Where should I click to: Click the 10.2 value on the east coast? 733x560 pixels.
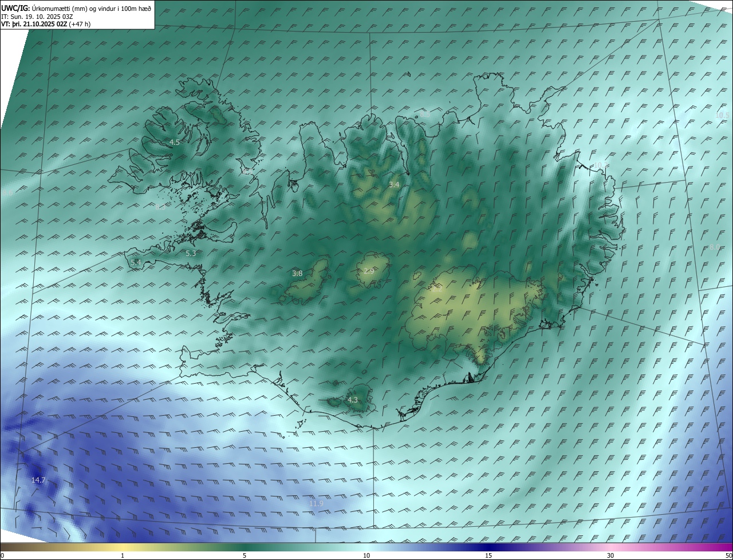click(601, 165)
